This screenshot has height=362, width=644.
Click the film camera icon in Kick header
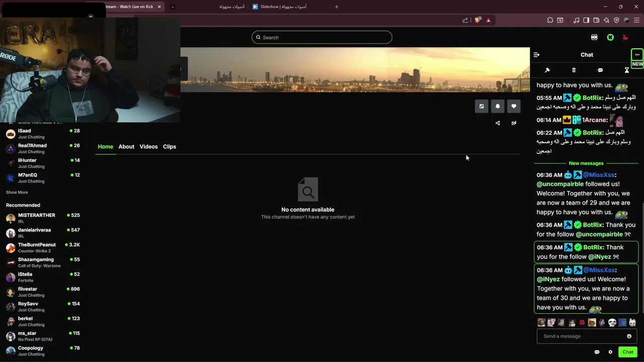tap(594, 37)
